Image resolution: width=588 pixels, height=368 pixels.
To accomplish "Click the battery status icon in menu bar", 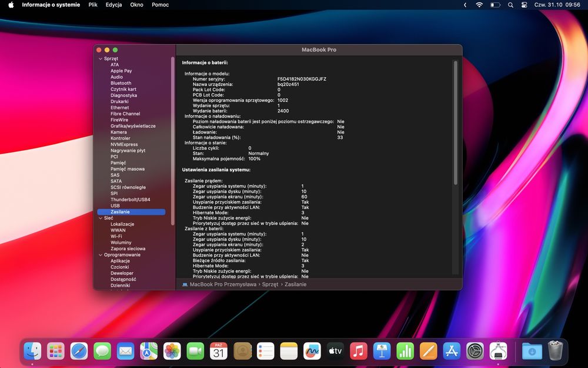I will pyautogui.click(x=495, y=5).
